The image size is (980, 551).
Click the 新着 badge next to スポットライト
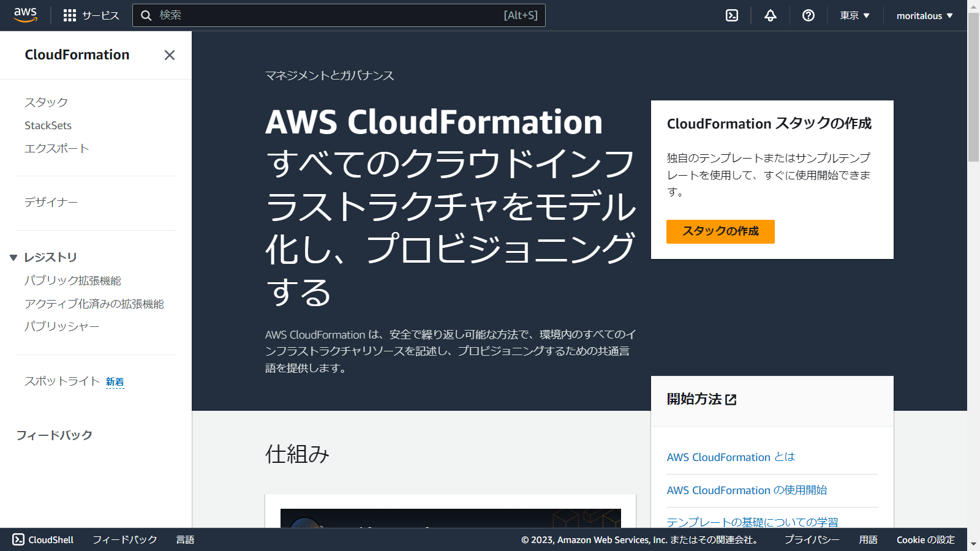[115, 381]
